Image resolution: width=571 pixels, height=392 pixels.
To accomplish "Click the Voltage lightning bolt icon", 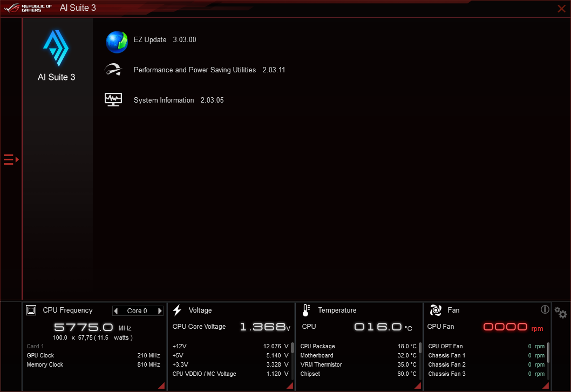I will pos(178,310).
